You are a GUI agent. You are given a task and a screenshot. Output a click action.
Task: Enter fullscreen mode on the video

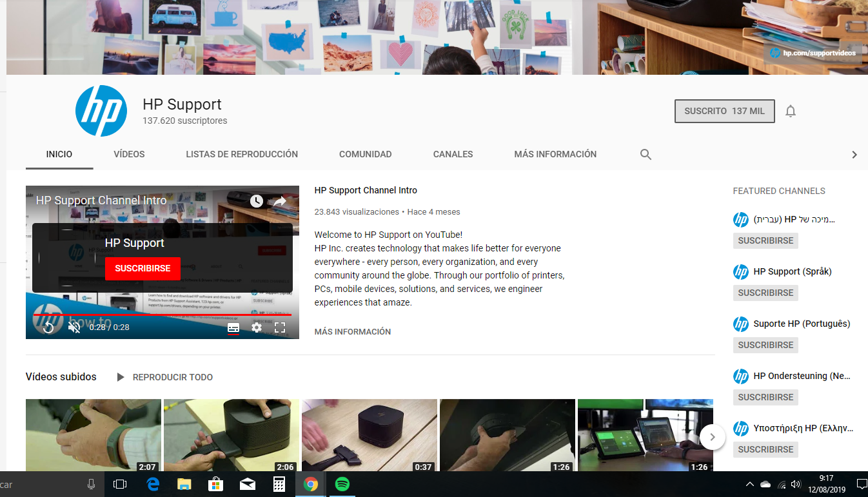(x=280, y=327)
